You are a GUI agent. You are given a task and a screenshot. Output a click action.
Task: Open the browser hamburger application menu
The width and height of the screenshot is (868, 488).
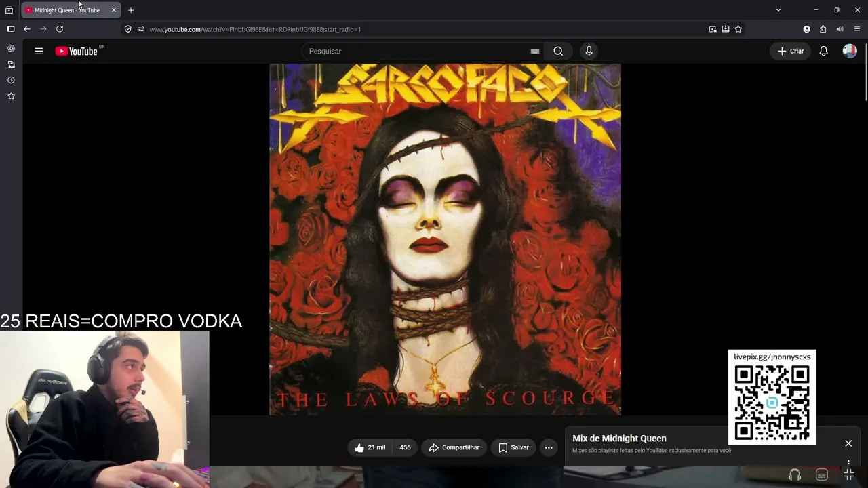tap(857, 29)
